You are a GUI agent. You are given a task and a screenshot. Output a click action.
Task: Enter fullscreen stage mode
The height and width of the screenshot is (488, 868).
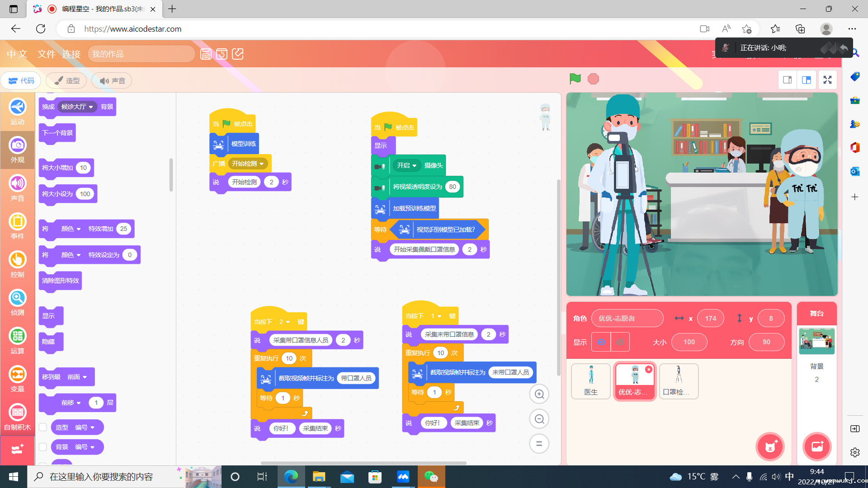click(827, 80)
